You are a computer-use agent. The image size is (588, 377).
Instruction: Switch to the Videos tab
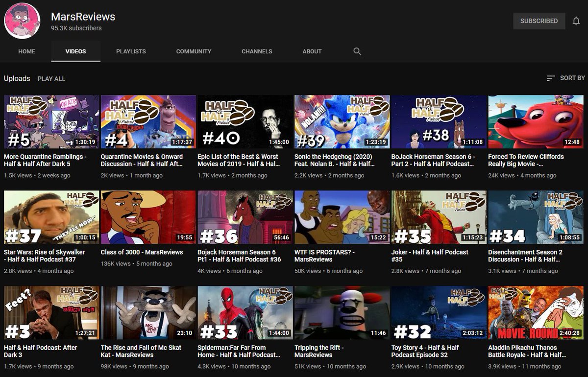(75, 51)
